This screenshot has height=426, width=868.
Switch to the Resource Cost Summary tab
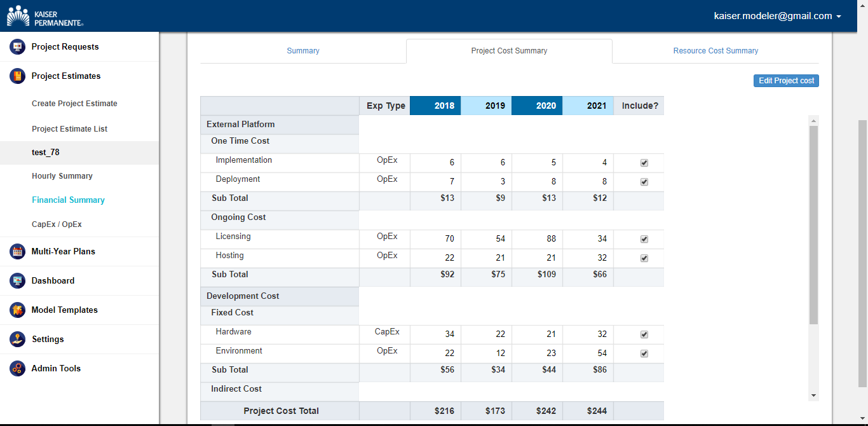(x=715, y=51)
